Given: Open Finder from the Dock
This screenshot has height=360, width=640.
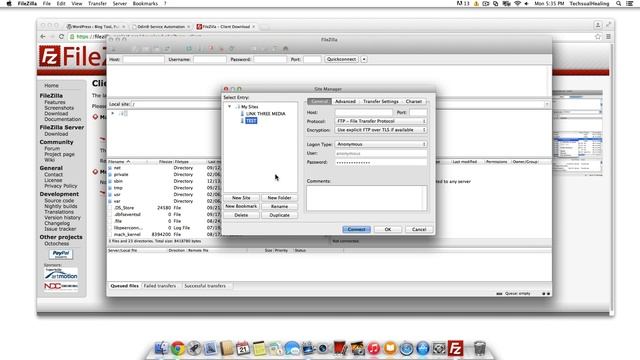Looking at the screenshot, I should [x=161, y=348].
